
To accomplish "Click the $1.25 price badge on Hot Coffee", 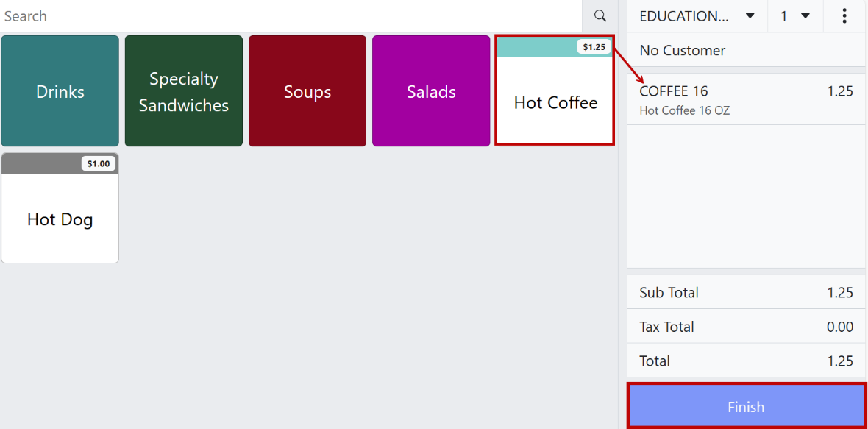I will (x=594, y=47).
